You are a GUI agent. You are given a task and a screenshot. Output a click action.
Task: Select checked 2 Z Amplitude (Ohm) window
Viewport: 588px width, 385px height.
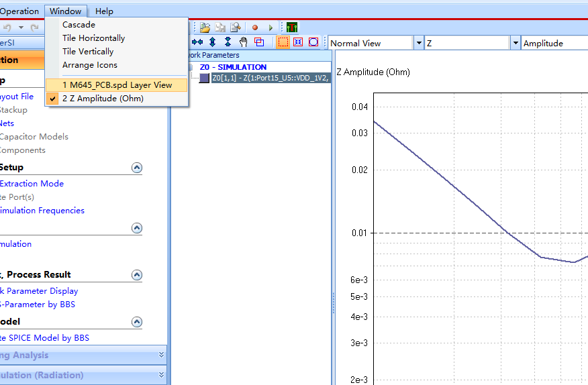[x=116, y=99]
